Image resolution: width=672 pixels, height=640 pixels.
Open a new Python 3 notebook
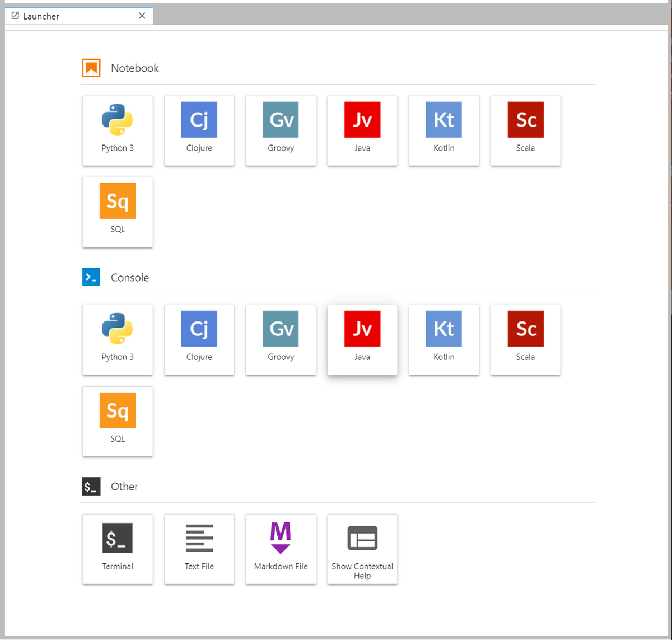(x=118, y=130)
